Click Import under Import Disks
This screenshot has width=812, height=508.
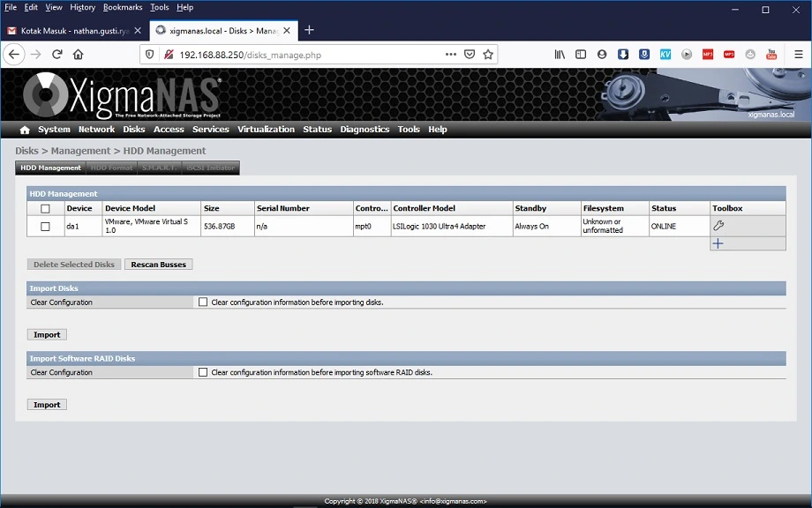47,335
